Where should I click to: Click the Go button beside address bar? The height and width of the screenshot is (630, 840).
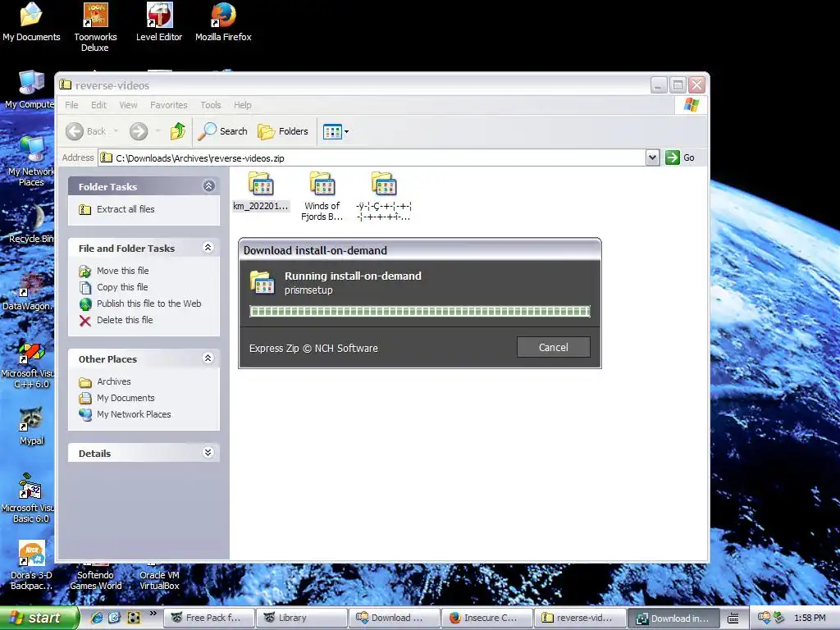[680, 157]
